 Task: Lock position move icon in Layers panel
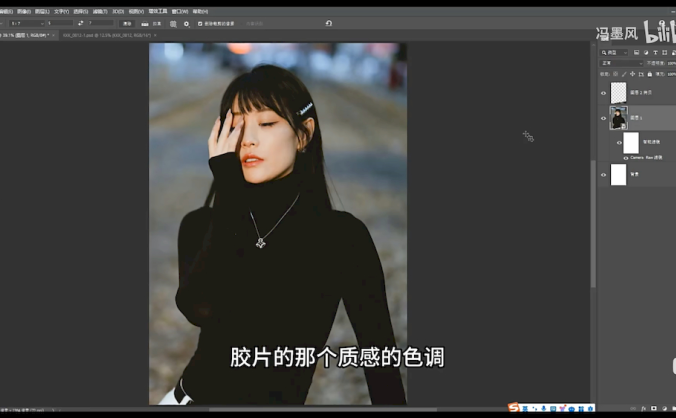click(632, 74)
